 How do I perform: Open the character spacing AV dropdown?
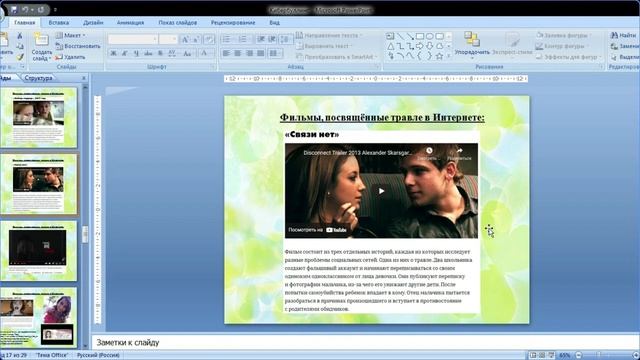click(x=173, y=53)
